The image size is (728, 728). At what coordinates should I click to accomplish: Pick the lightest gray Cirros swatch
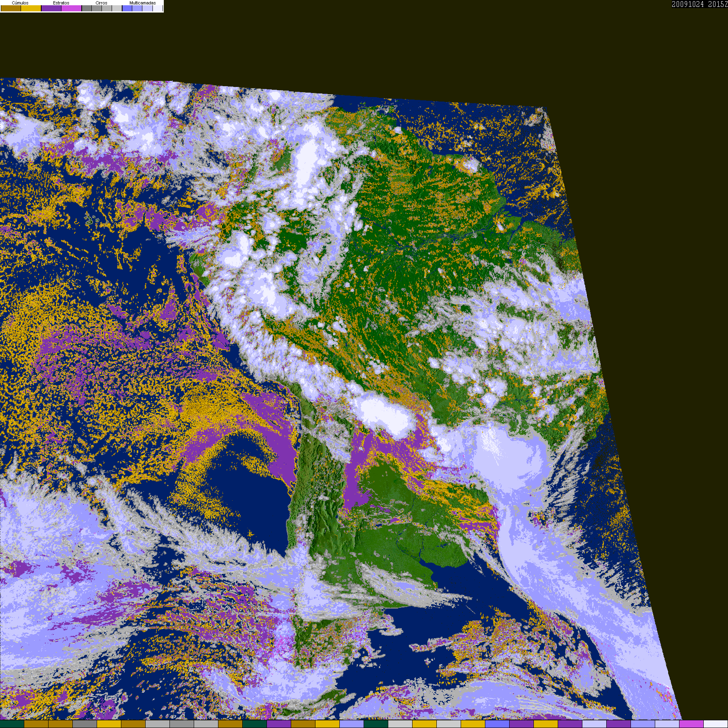coord(117,8)
